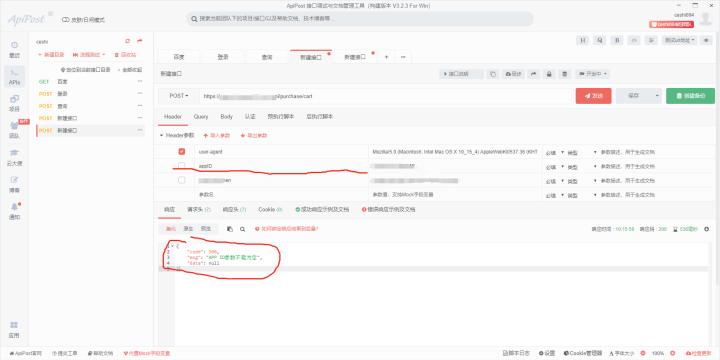Open the 通知 notifications bell
Image resolution: width=720 pixels, height=360 pixels.
(14, 211)
